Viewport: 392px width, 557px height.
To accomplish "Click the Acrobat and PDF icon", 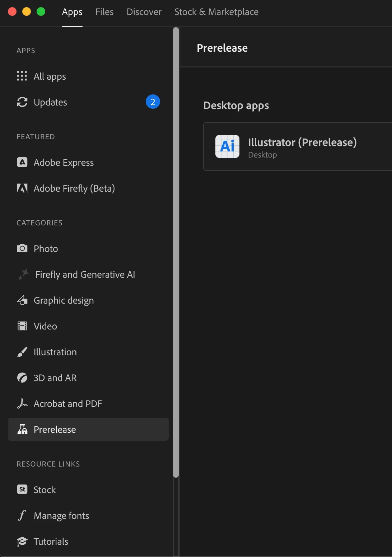I will coord(22,403).
